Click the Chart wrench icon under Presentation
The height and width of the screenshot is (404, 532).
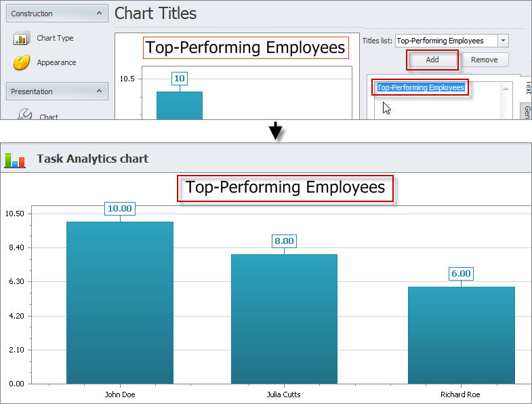tap(24, 115)
